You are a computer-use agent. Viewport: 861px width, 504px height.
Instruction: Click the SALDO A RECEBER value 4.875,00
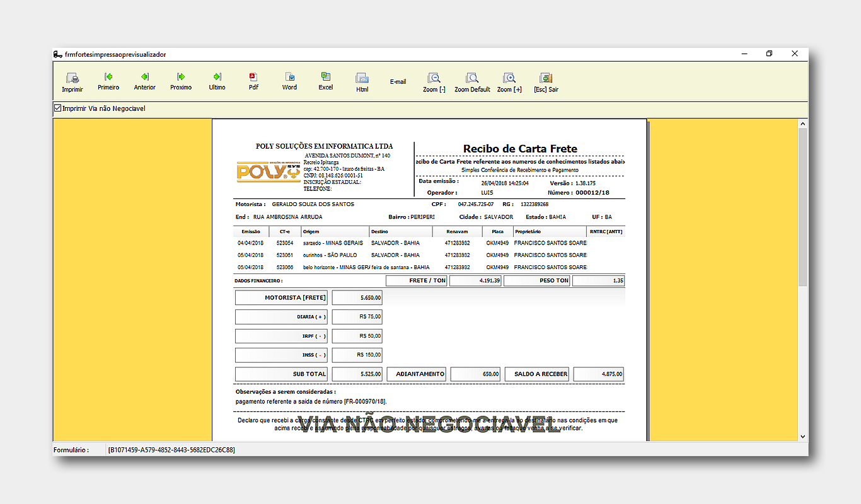599,374
